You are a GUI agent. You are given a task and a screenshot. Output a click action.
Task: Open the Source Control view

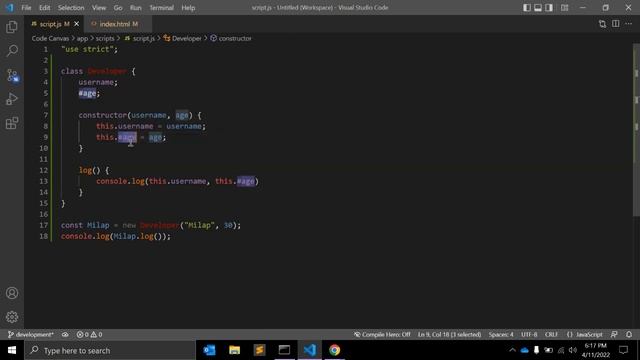pos(12,75)
